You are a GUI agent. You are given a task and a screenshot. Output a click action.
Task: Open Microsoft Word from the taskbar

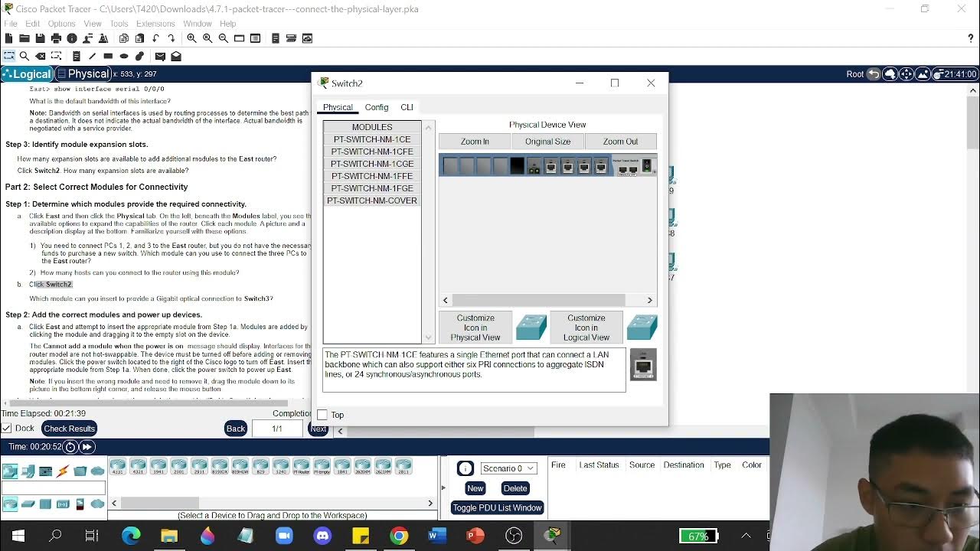click(437, 536)
